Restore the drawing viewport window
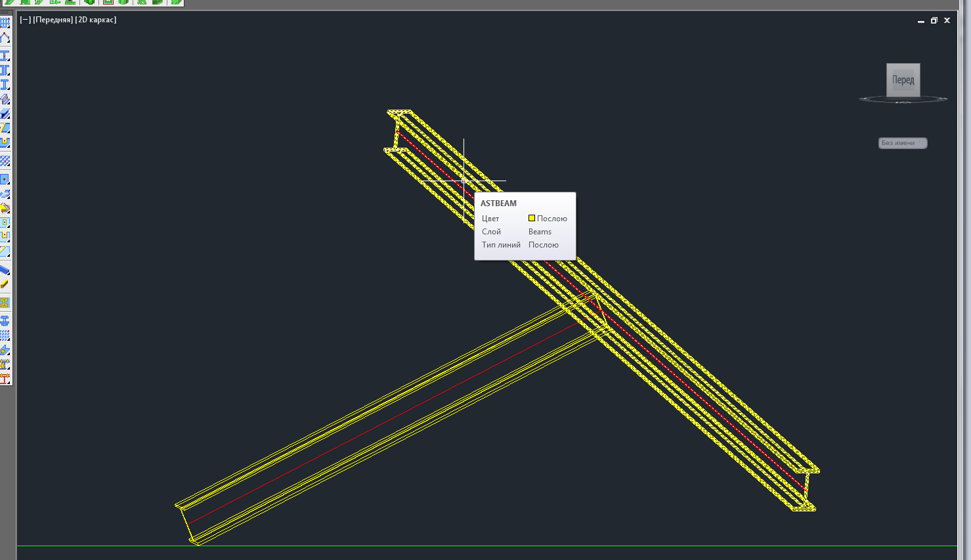The width and height of the screenshot is (971, 560). [934, 20]
